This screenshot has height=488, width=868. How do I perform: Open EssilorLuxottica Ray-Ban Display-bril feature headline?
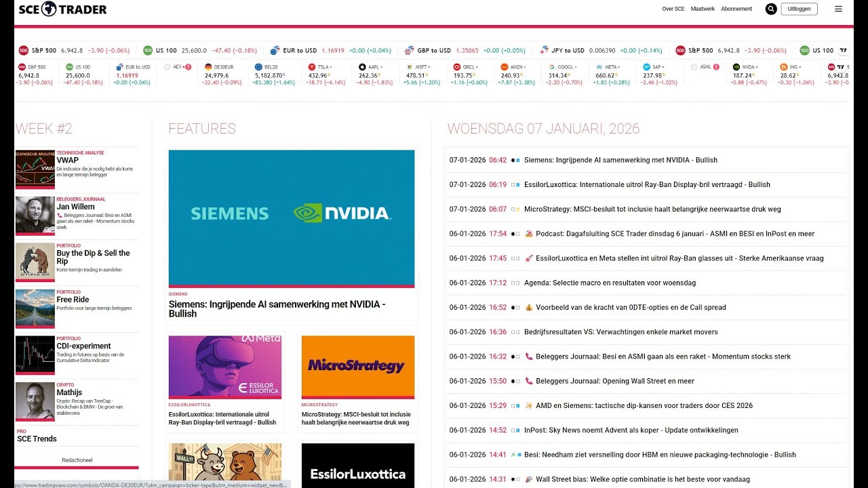coord(222,418)
